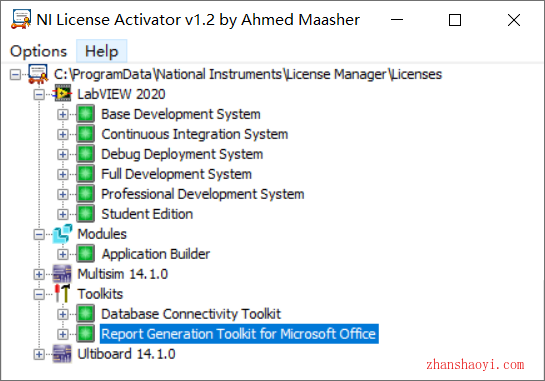Select the Debug Deployment System entry

pos(182,154)
